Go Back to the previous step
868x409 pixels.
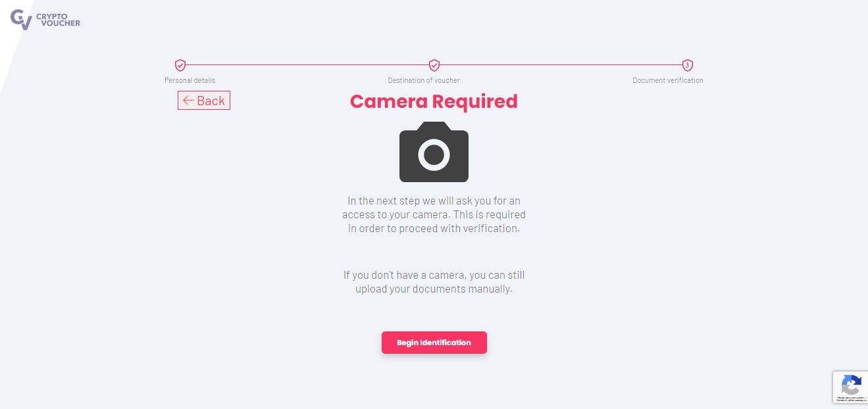pos(204,101)
